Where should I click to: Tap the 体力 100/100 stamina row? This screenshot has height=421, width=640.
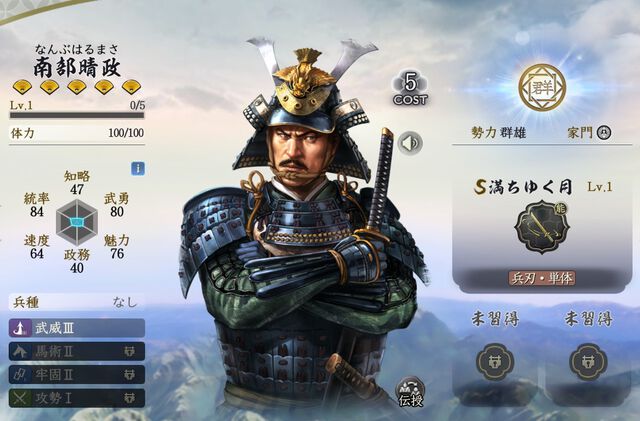coord(77,133)
